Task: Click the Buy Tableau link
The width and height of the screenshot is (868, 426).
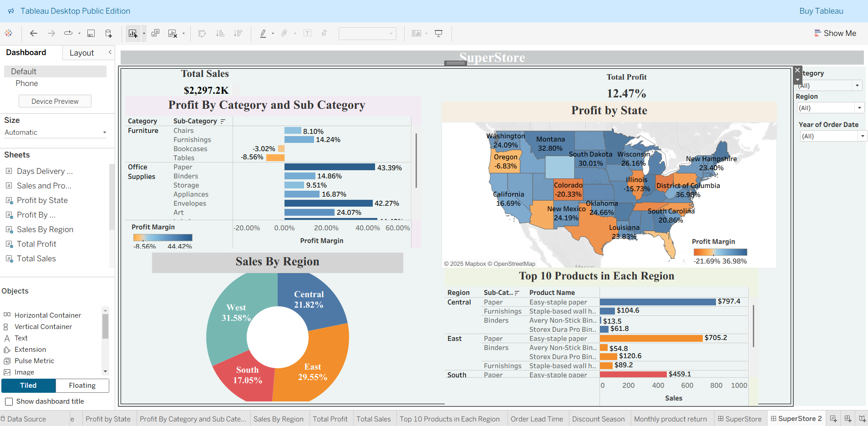Action: (821, 11)
